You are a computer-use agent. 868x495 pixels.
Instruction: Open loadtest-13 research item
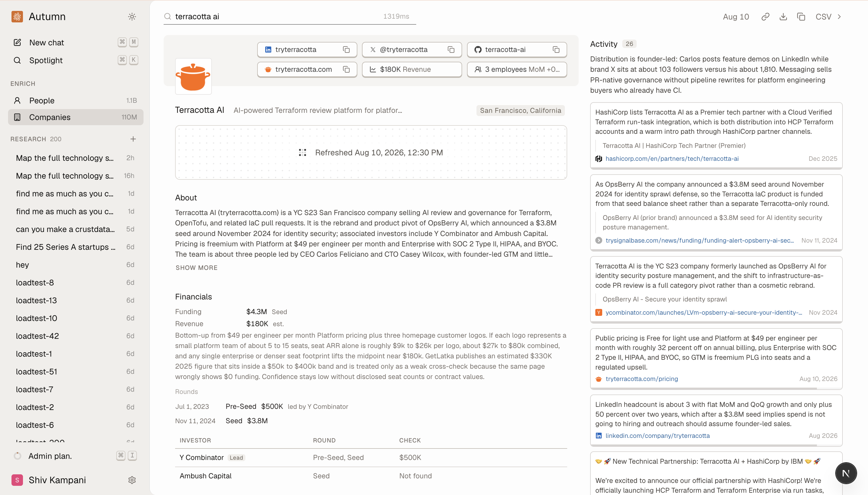click(75, 300)
